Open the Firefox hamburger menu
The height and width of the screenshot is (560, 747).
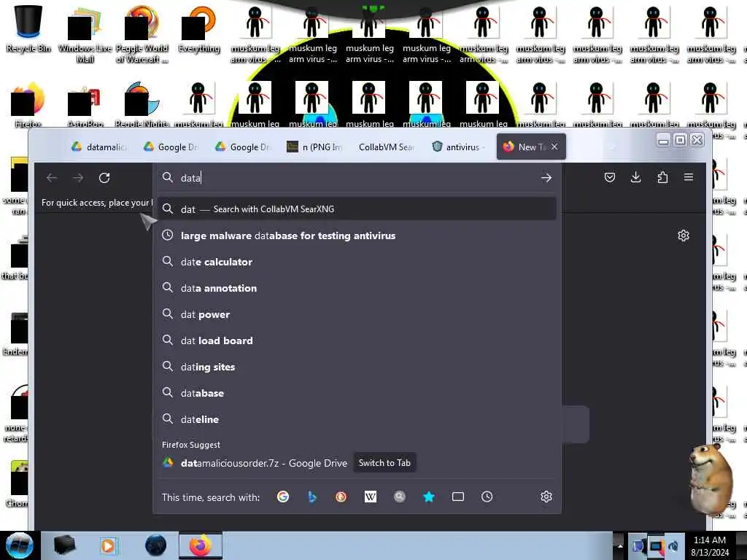pos(689,177)
